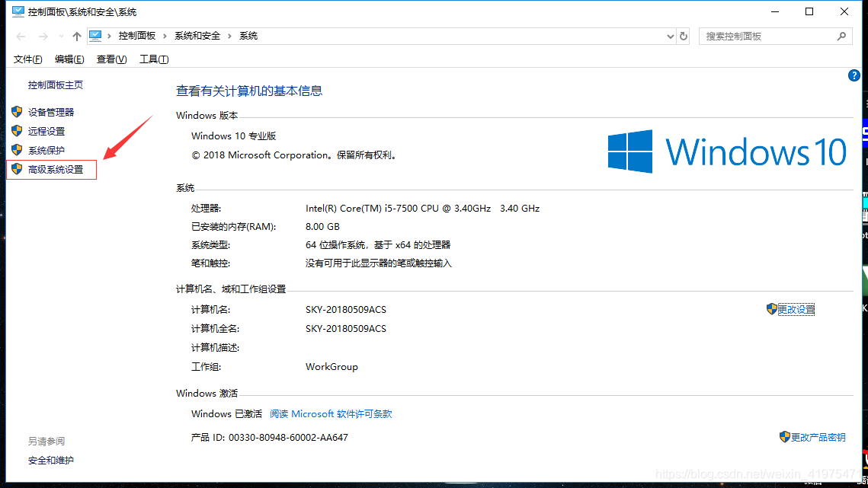Select 系统和安全 breadcrumb segment
868x488 pixels.
click(x=197, y=36)
